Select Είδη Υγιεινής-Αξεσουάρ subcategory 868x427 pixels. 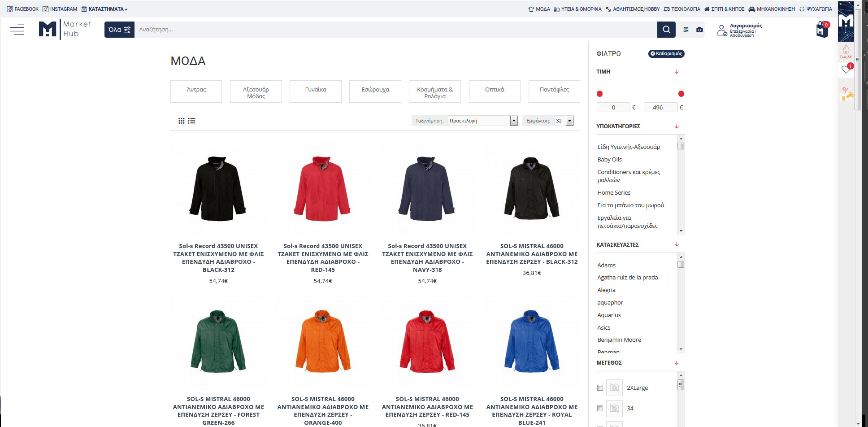click(x=629, y=147)
